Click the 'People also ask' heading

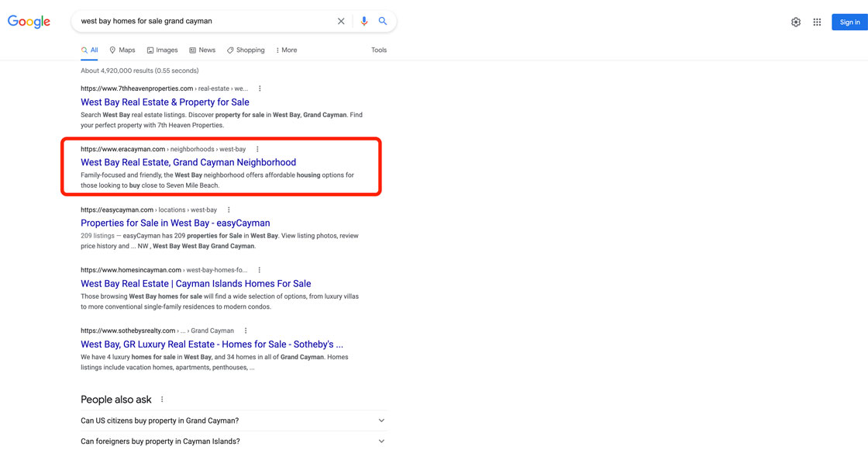click(x=116, y=400)
